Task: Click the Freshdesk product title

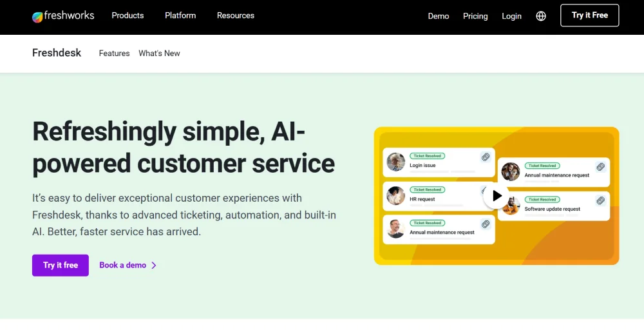Action: coord(57,53)
